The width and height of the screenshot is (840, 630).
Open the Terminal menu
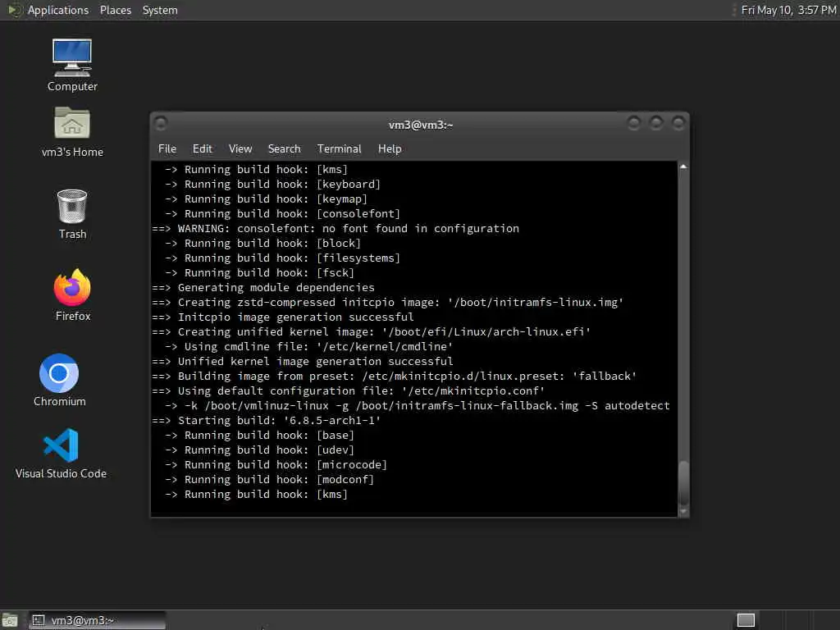pos(339,149)
